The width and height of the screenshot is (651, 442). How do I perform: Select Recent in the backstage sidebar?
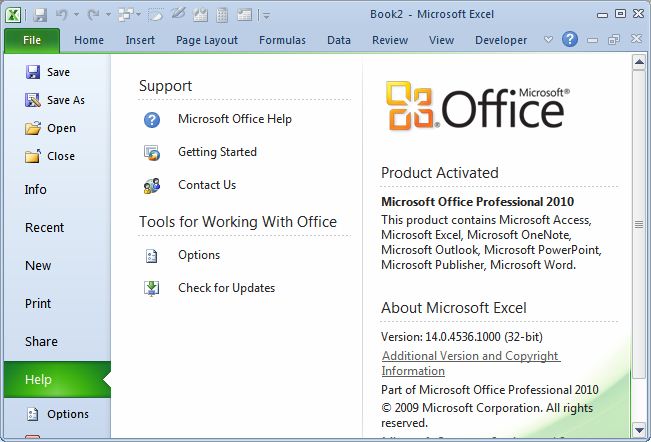click(44, 227)
